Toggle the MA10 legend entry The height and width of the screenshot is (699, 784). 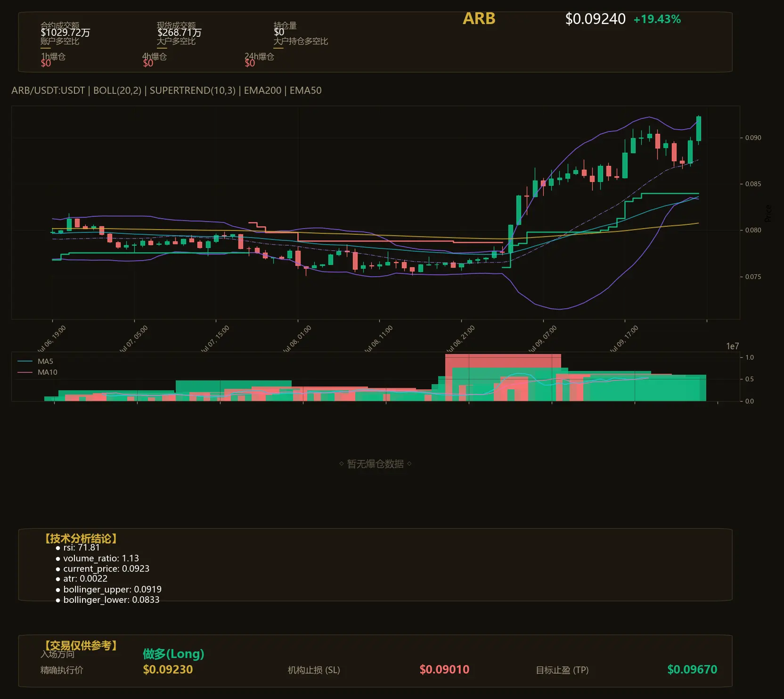[x=37, y=372]
